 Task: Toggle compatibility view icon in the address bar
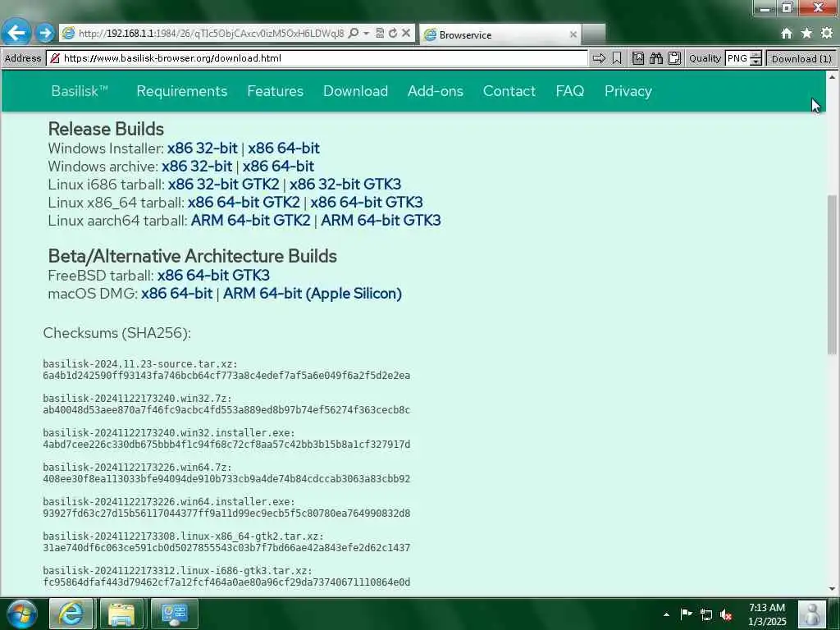pyautogui.click(x=380, y=33)
